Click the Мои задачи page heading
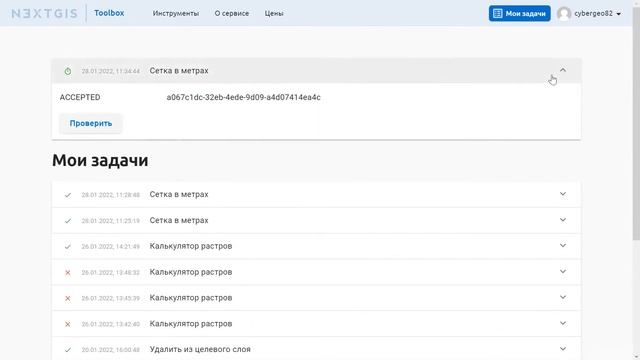The image size is (640, 360). [x=100, y=160]
